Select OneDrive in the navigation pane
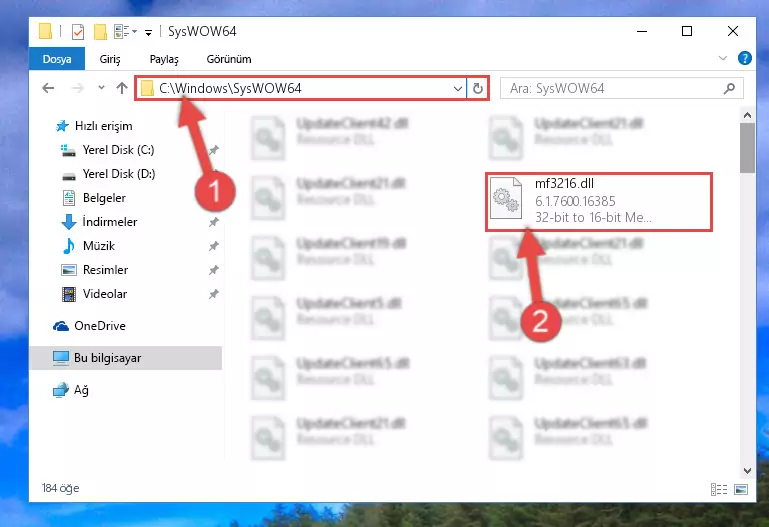769x527 pixels. [100, 326]
